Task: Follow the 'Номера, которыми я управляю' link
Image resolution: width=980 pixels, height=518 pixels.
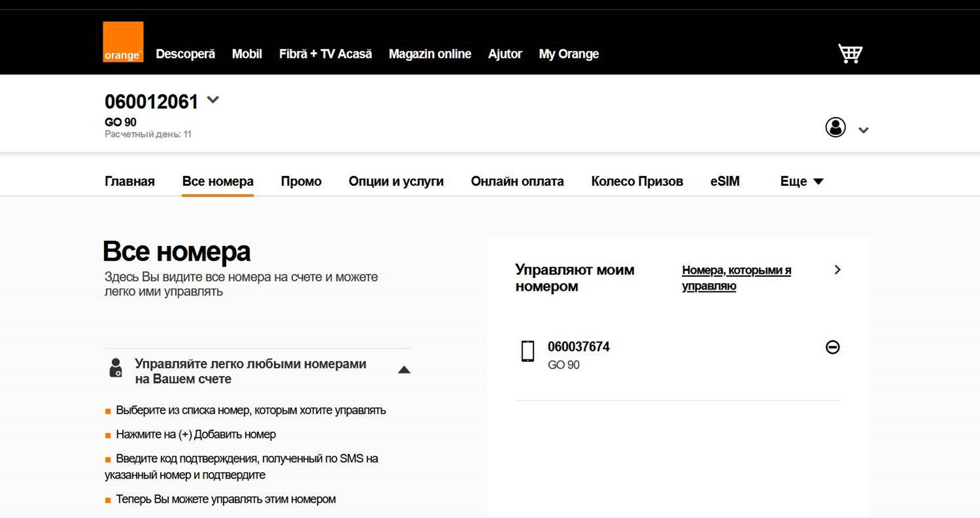Action: tap(736, 278)
